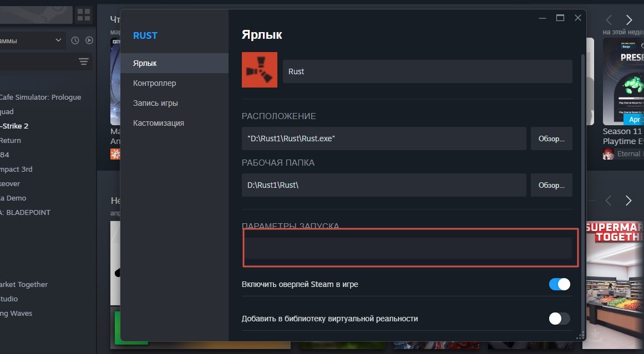Click the RUST title in sidebar

click(x=145, y=35)
